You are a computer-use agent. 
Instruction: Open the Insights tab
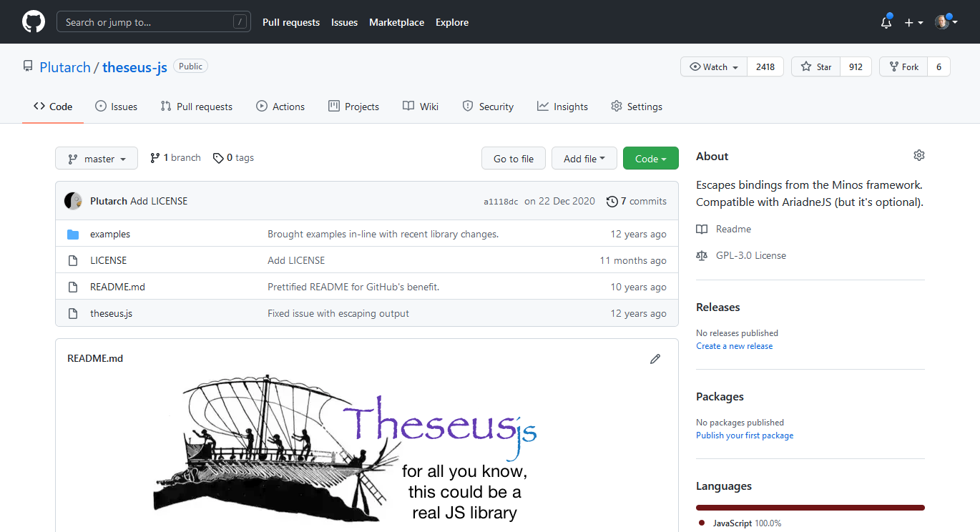tap(562, 107)
